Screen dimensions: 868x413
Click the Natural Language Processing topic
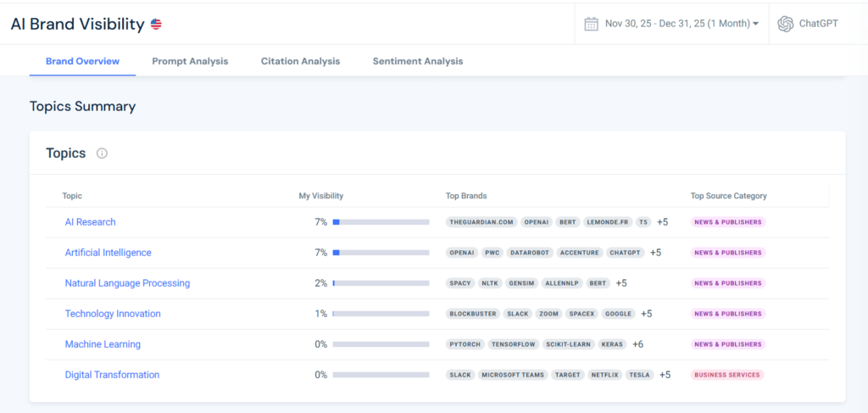coord(127,283)
